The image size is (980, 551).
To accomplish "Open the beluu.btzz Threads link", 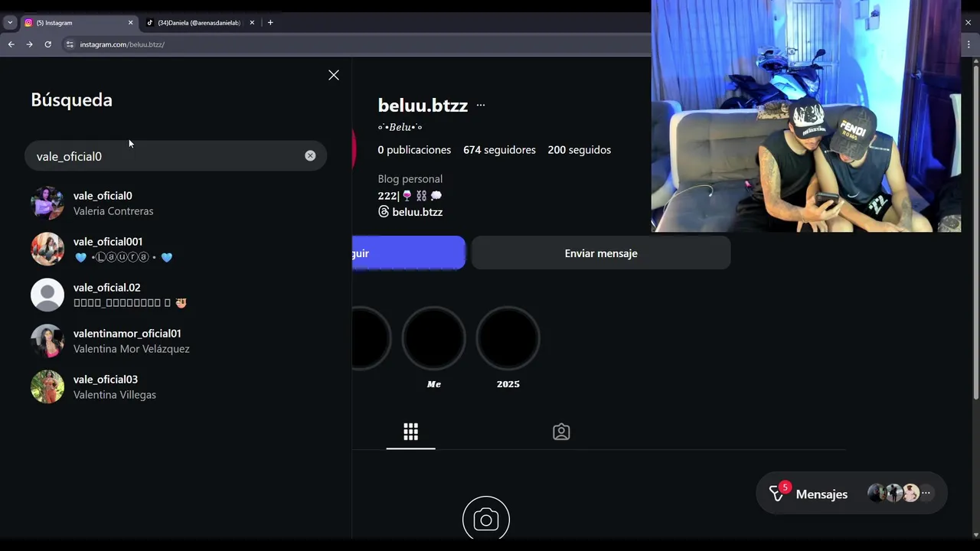I will (410, 212).
